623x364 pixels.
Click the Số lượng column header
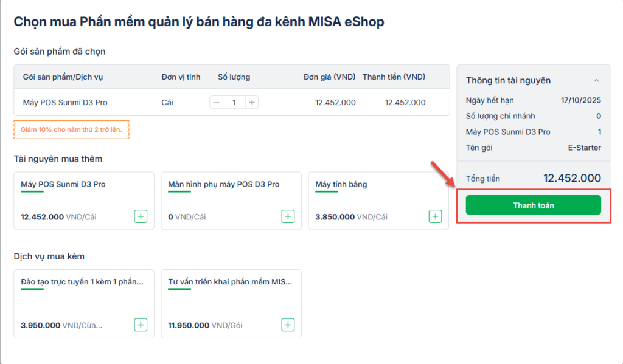(x=234, y=77)
